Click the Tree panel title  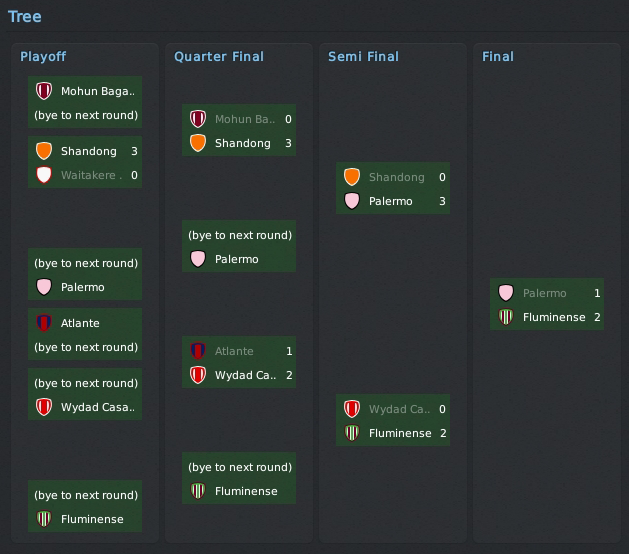(25, 16)
